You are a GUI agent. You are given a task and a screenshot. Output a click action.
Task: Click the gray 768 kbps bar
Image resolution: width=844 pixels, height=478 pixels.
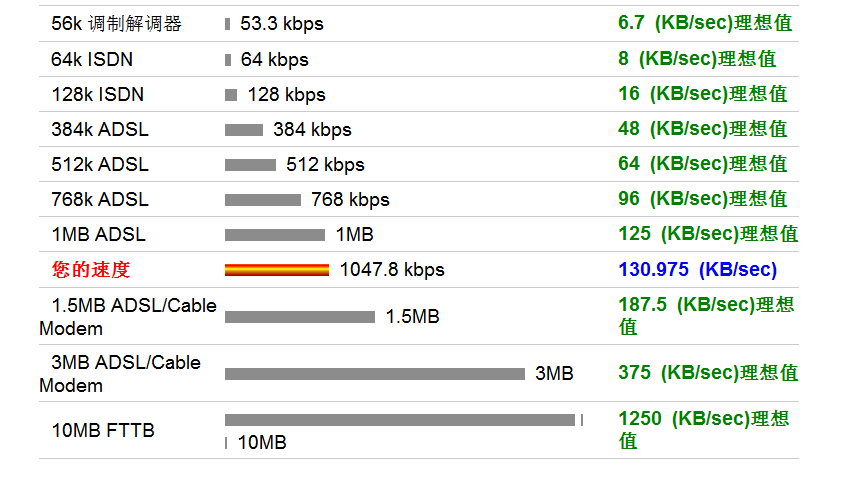pyautogui.click(x=262, y=199)
